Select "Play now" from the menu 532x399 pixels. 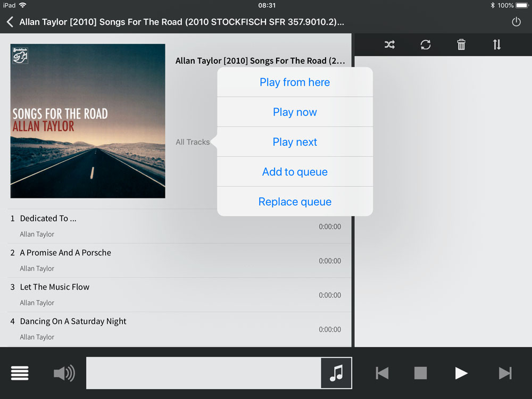295,112
